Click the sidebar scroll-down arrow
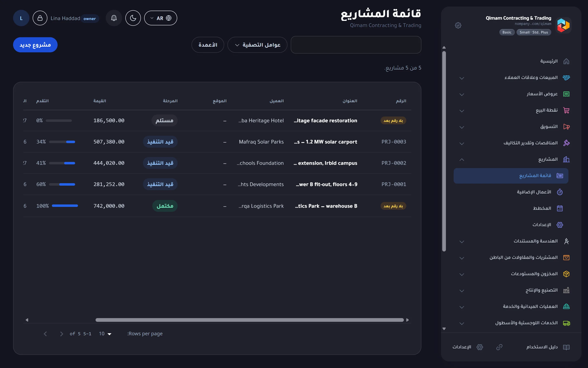The image size is (588, 368). click(x=444, y=329)
